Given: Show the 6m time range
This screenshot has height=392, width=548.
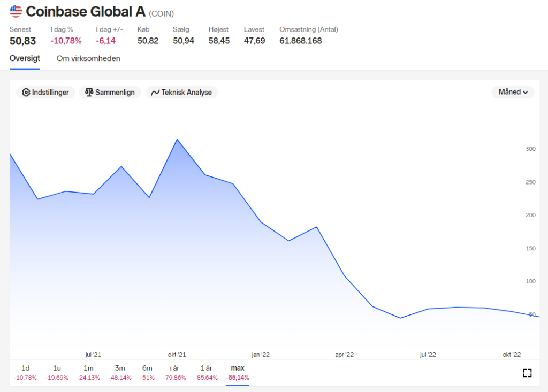Looking at the screenshot, I should coord(147,372).
